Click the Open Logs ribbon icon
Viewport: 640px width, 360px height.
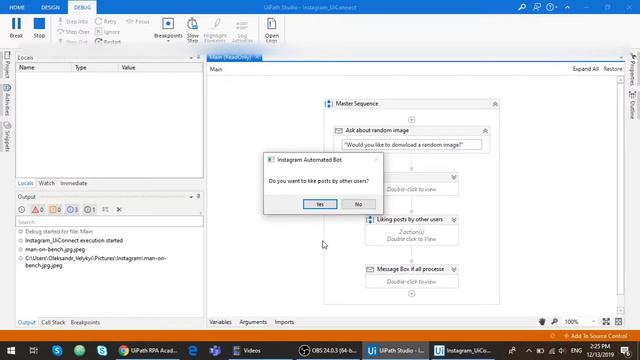coord(271,30)
